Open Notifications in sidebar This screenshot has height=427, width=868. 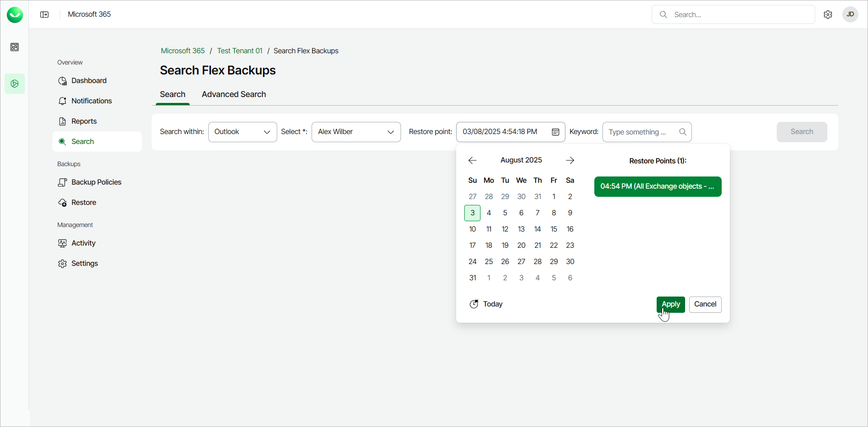click(91, 101)
